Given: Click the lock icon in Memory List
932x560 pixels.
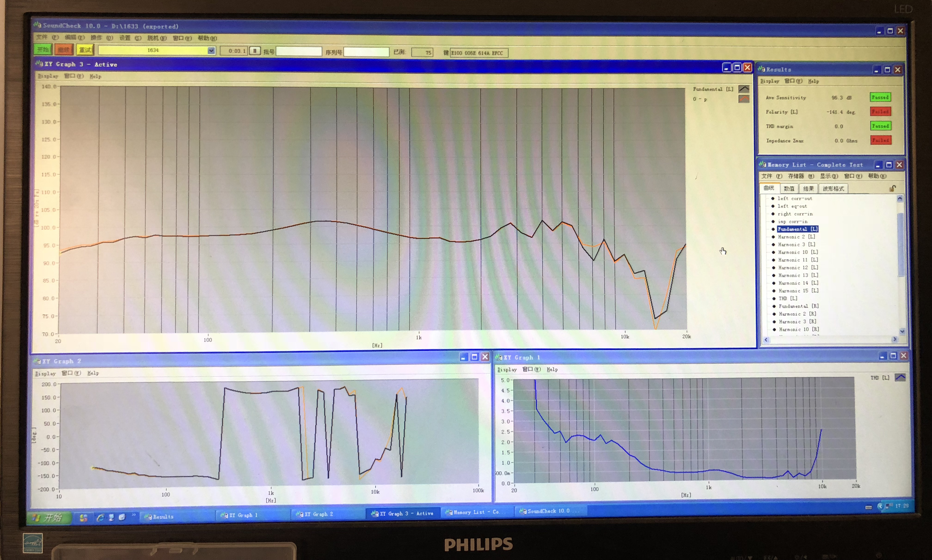Looking at the screenshot, I should (x=892, y=188).
